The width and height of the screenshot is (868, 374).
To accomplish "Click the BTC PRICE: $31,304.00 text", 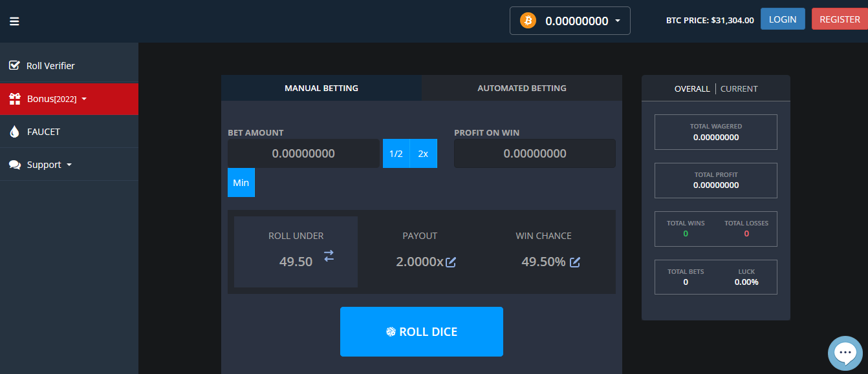I will pos(710,20).
